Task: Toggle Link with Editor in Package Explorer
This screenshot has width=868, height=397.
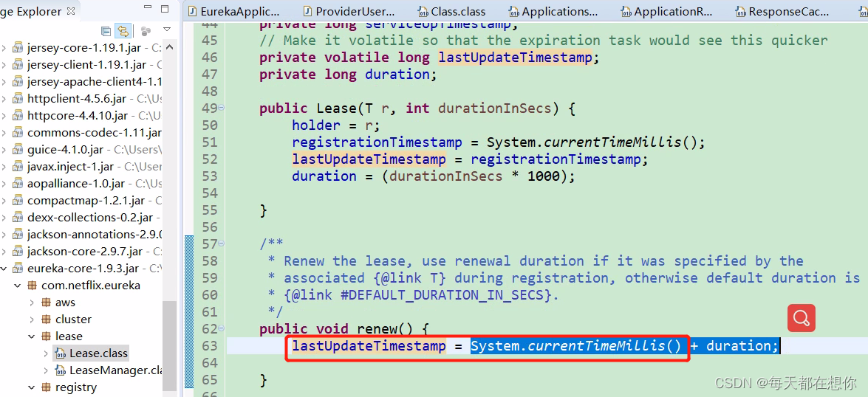Action: [x=123, y=30]
